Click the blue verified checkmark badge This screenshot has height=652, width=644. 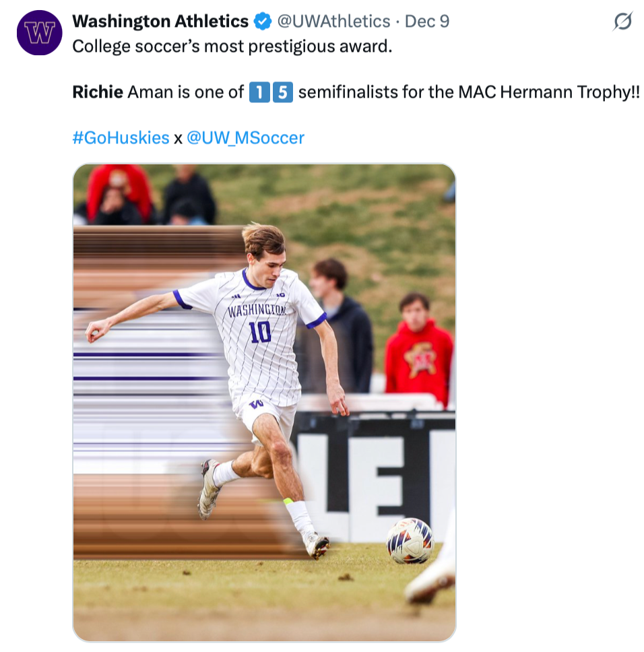(x=263, y=22)
